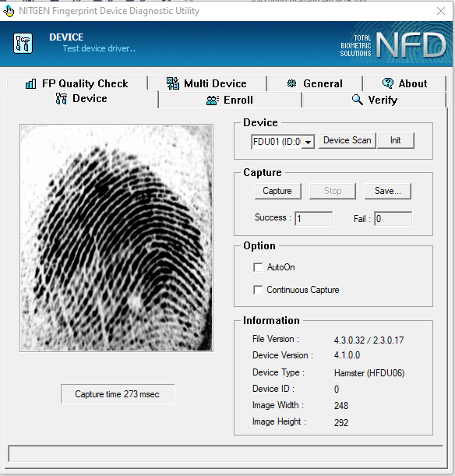Click the magnifier icon on Verify tab
This screenshot has width=455, height=476.
(x=358, y=100)
